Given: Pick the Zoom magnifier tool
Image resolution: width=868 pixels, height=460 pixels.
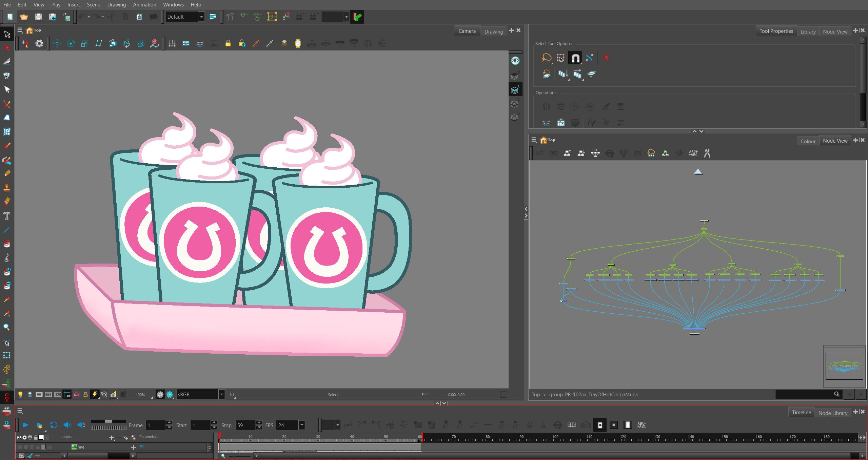Looking at the screenshot, I should coord(7,327).
